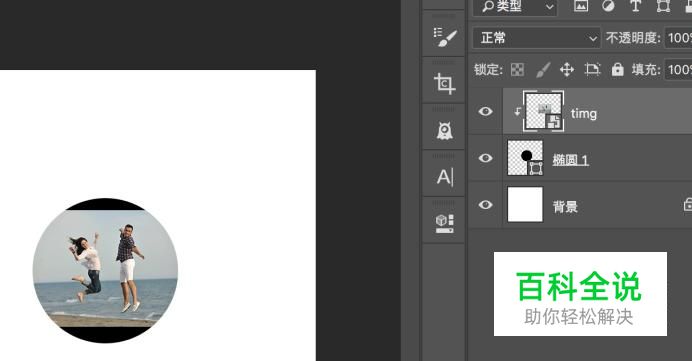Filter layers by shape layer type
692x361 pixels.
663,5
